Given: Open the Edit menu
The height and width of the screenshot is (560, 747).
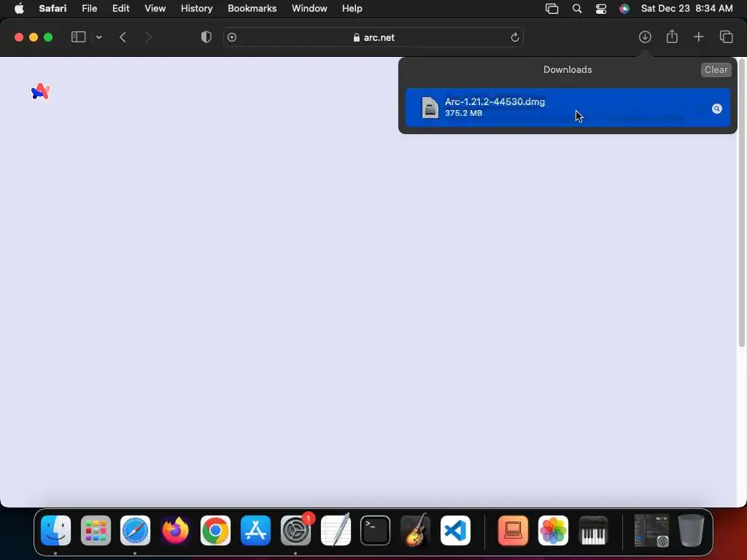Looking at the screenshot, I should [120, 9].
